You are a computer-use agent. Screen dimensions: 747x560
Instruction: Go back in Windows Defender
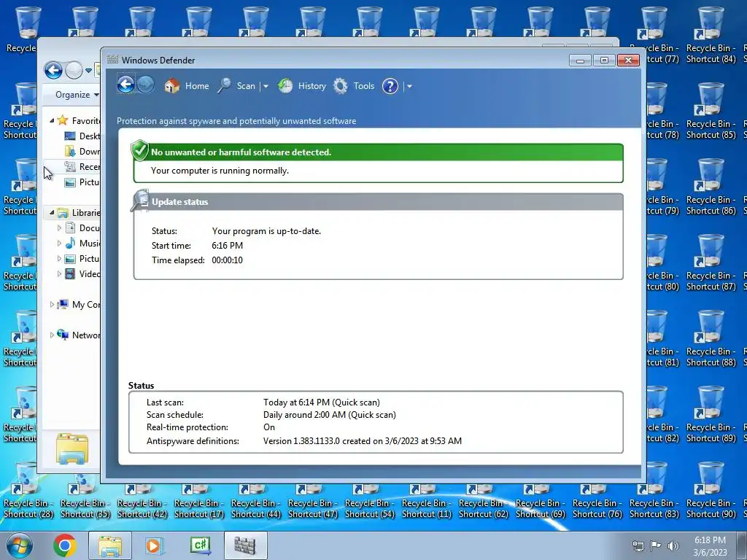click(125, 85)
